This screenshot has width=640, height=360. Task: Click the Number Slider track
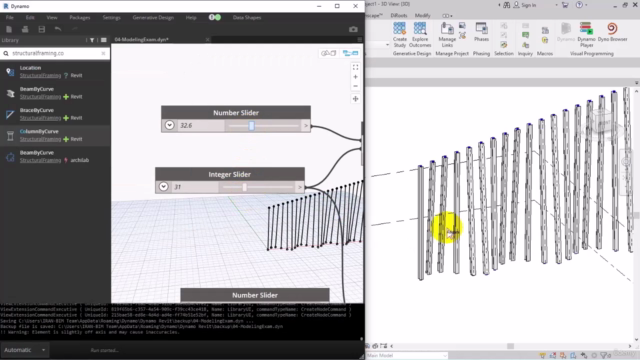point(264,126)
